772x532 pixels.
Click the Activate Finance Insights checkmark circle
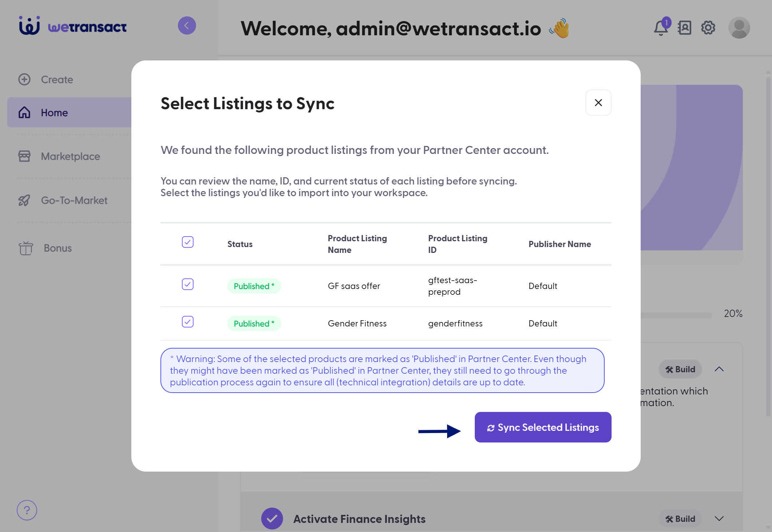point(272,519)
